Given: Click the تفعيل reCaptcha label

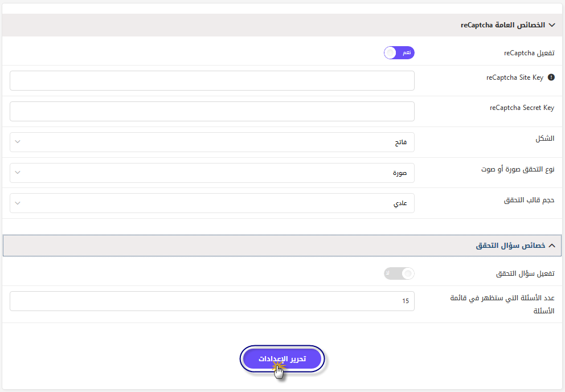Looking at the screenshot, I should tap(529, 53).
